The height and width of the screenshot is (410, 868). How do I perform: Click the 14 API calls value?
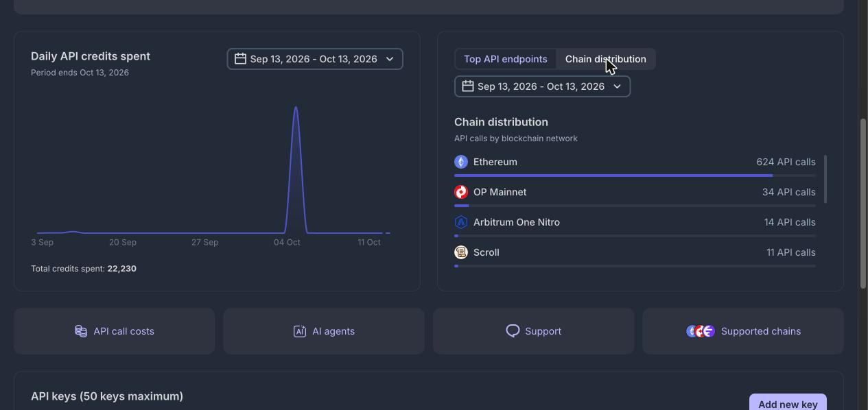coord(790,222)
